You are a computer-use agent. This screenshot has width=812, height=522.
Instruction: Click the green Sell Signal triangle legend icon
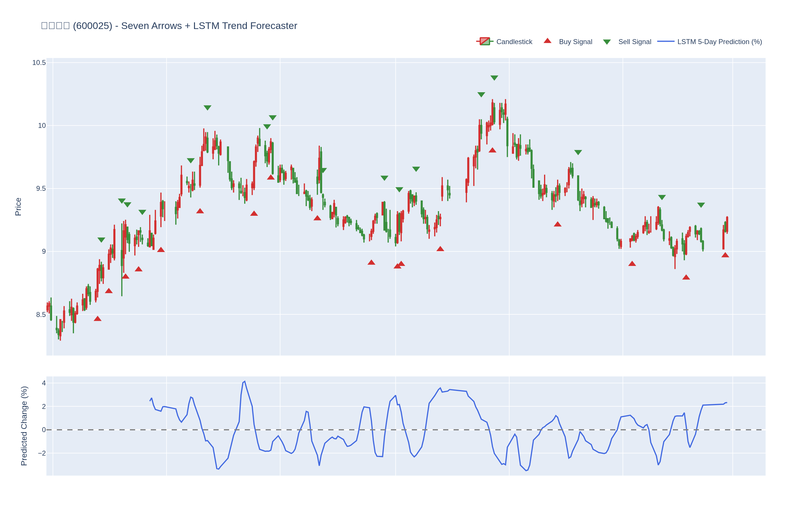coord(607,42)
